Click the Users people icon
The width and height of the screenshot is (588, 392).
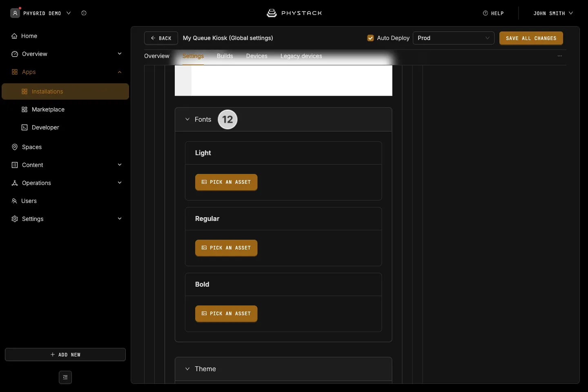tap(14, 201)
